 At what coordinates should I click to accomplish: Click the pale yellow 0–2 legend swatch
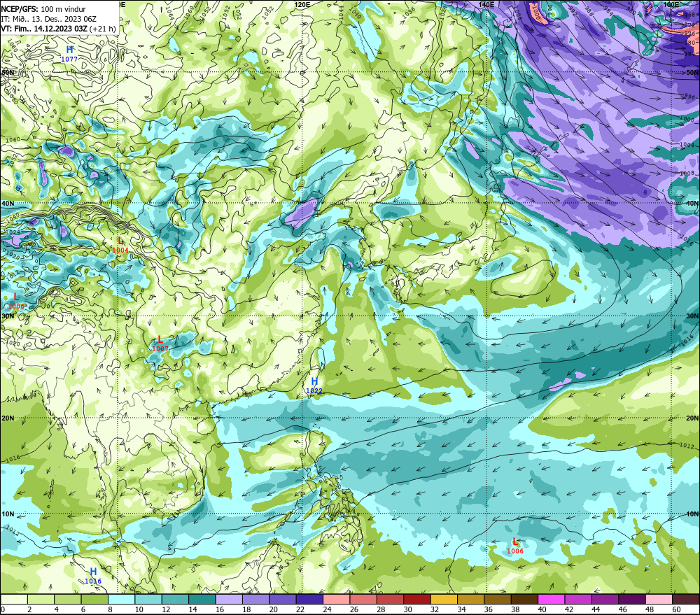pos(14,599)
